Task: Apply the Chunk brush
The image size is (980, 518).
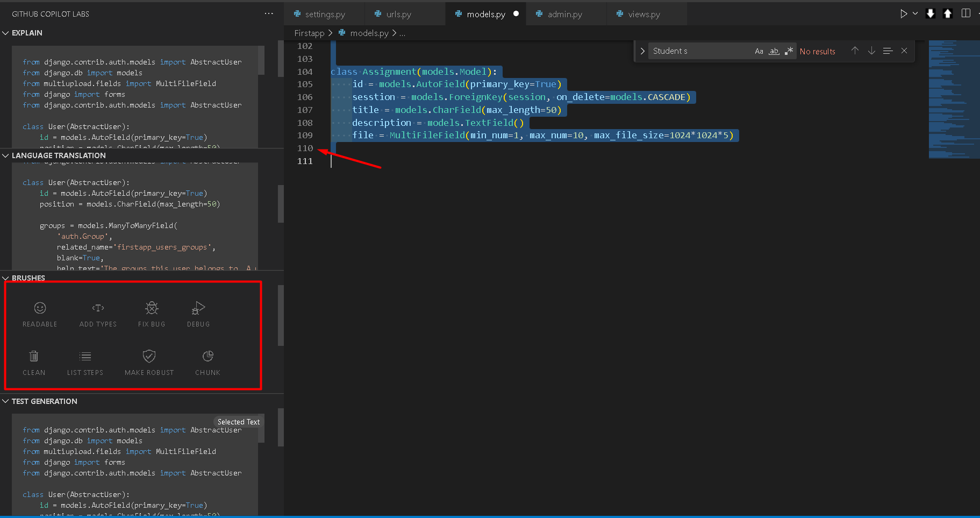Action: [208, 363]
